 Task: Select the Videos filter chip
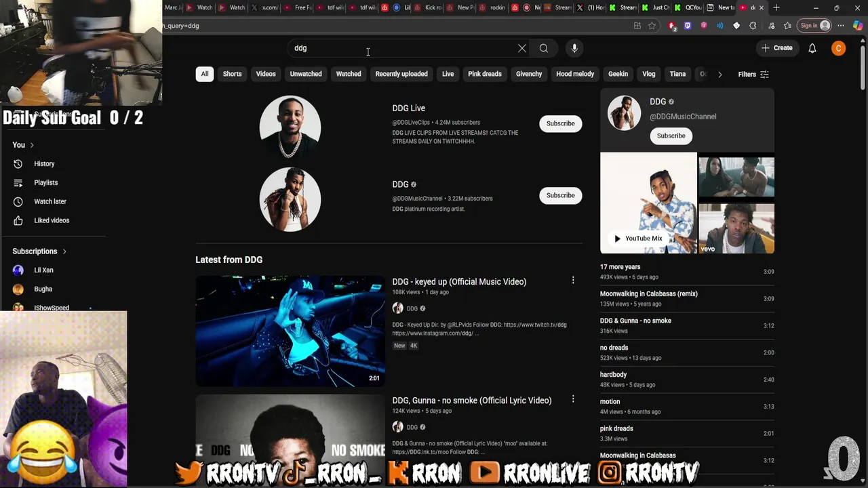(x=266, y=74)
